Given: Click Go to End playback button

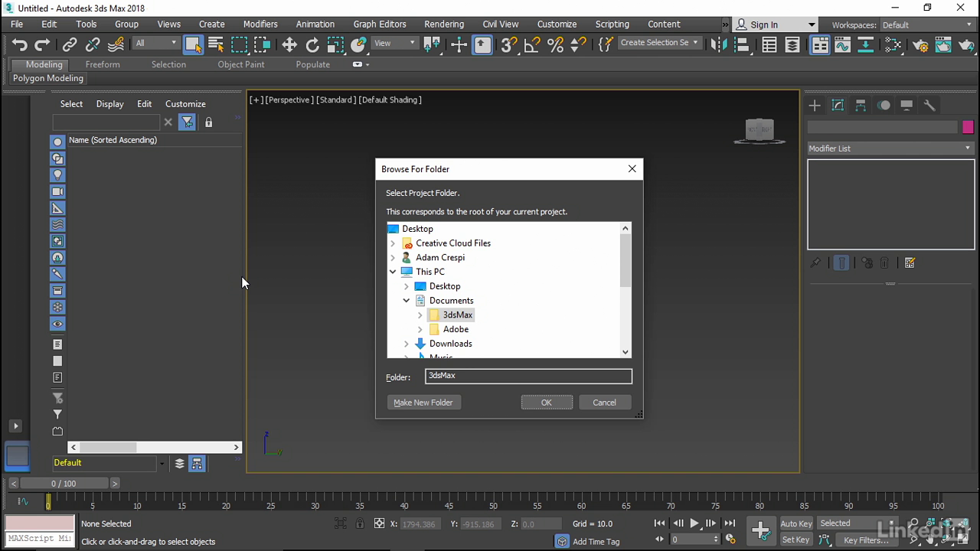Looking at the screenshot, I should 730,523.
